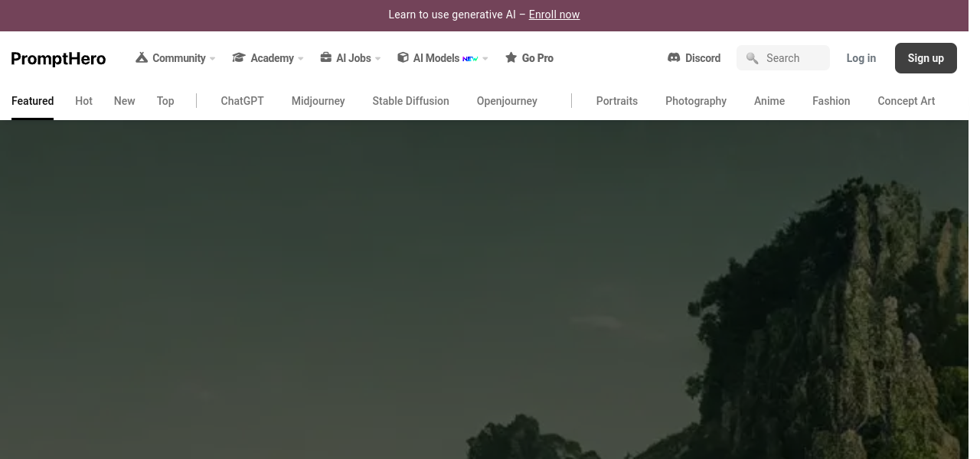This screenshot has width=980, height=459.
Task: Expand the AI Jobs dropdown arrow
Action: (377, 59)
